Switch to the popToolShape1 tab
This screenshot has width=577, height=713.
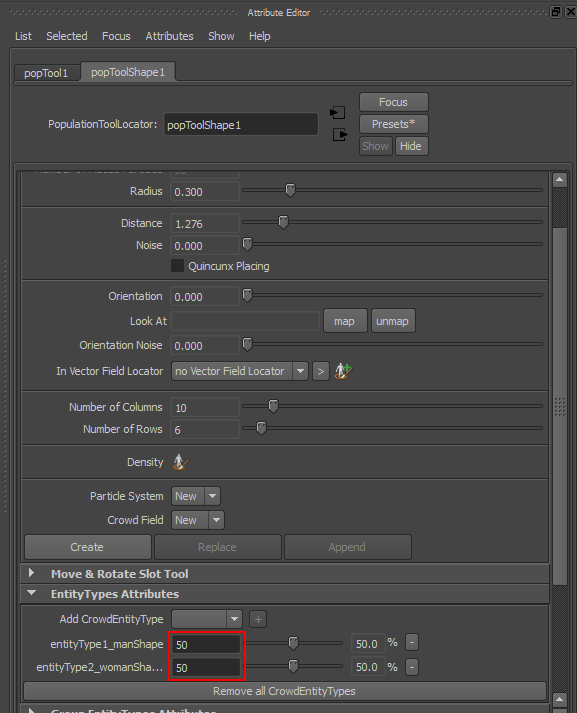pyautogui.click(x=128, y=72)
